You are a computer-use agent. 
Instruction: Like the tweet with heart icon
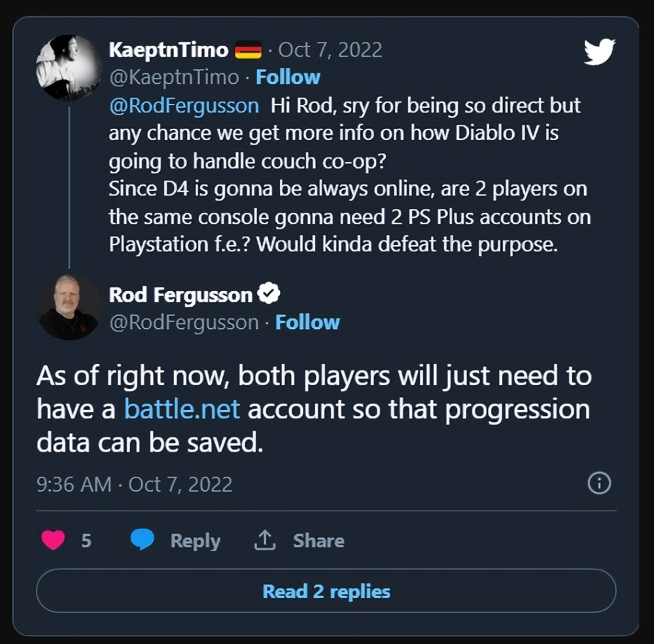(54, 540)
